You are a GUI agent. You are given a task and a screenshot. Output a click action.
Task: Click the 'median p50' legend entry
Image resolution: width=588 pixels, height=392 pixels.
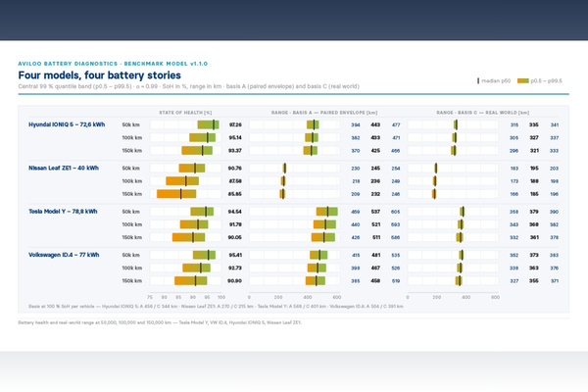[494, 80]
